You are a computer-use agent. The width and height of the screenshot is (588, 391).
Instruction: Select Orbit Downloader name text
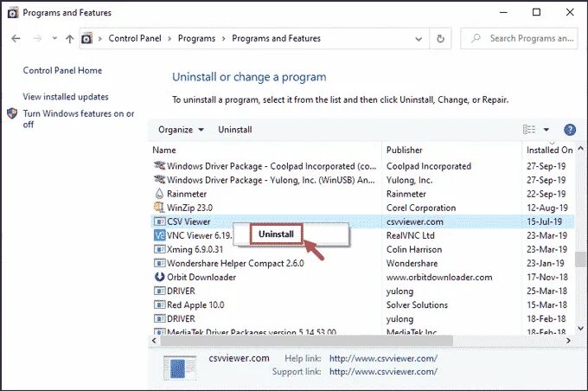coord(201,278)
